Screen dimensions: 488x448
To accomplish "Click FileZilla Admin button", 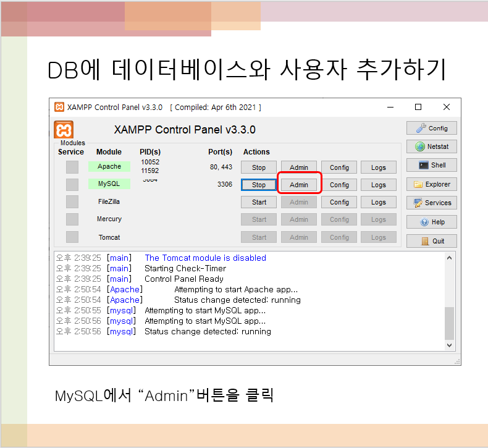I will click(x=299, y=202).
